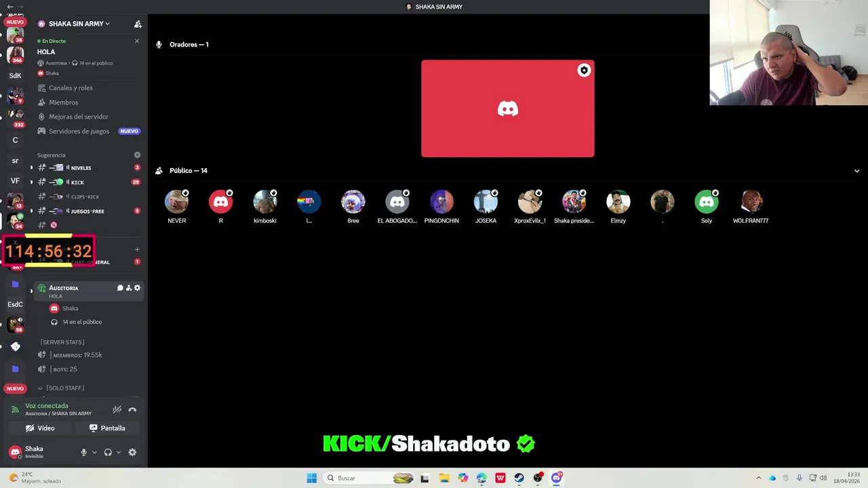Collapse the Público — 14 section

pos(856,171)
